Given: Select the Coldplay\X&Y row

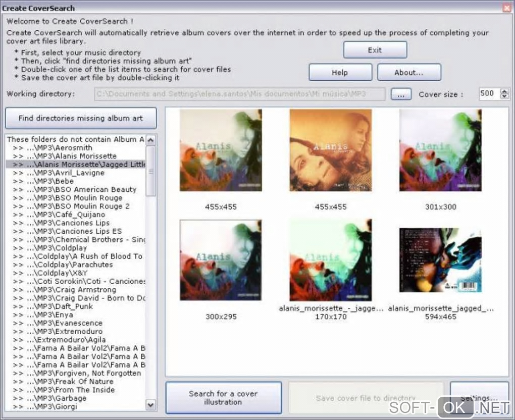Looking at the screenshot, I should pos(76,273).
